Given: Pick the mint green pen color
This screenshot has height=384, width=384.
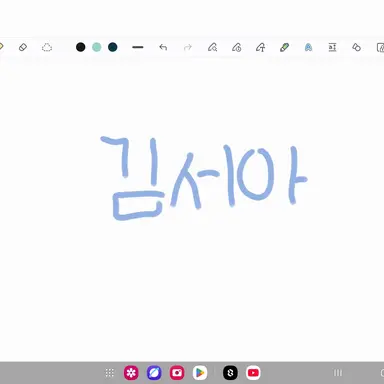Looking at the screenshot, I should (x=97, y=47).
